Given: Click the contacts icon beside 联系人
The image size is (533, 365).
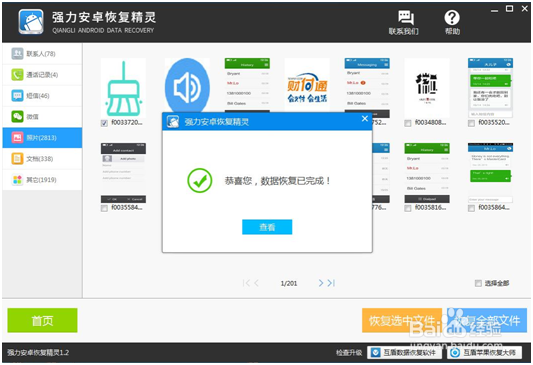Looking at the screenshot, I should 17,53.
